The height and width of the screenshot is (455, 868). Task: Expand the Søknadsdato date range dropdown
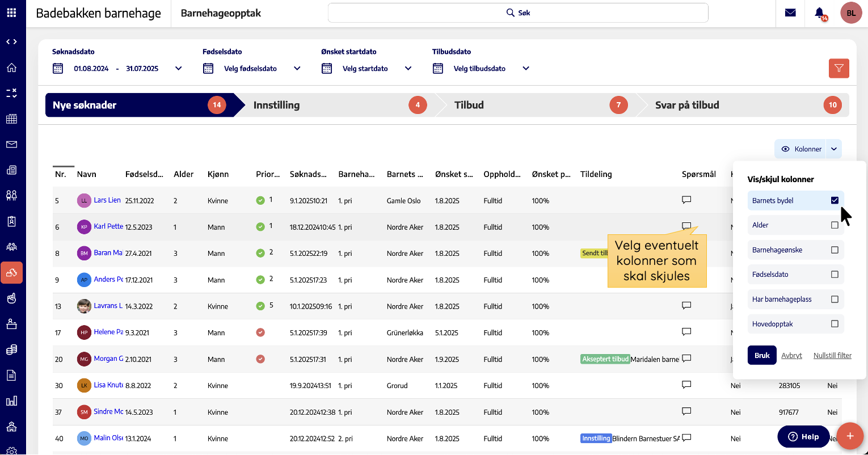click(x=178, y=69)
